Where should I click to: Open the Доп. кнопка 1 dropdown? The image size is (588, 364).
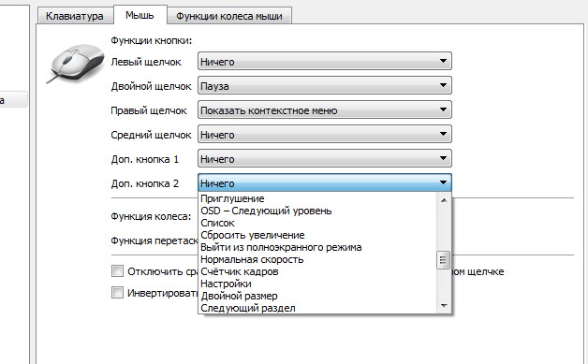[325, 158]
